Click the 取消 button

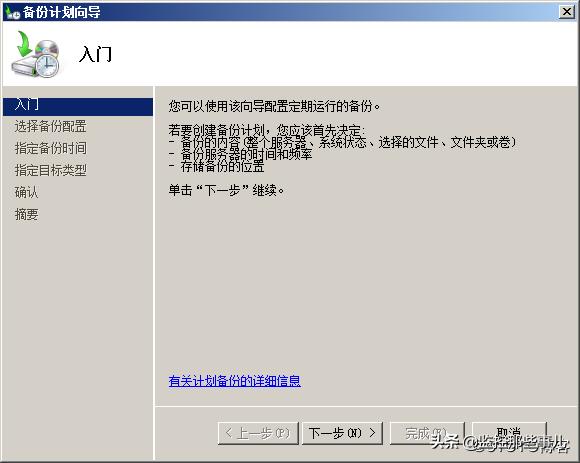(509, 433)
